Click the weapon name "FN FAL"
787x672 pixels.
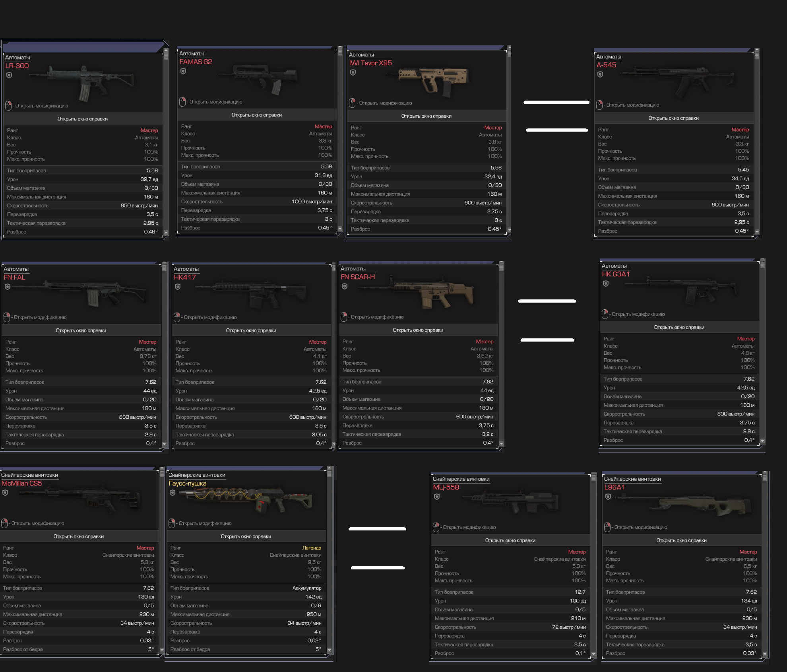(14, 278)
